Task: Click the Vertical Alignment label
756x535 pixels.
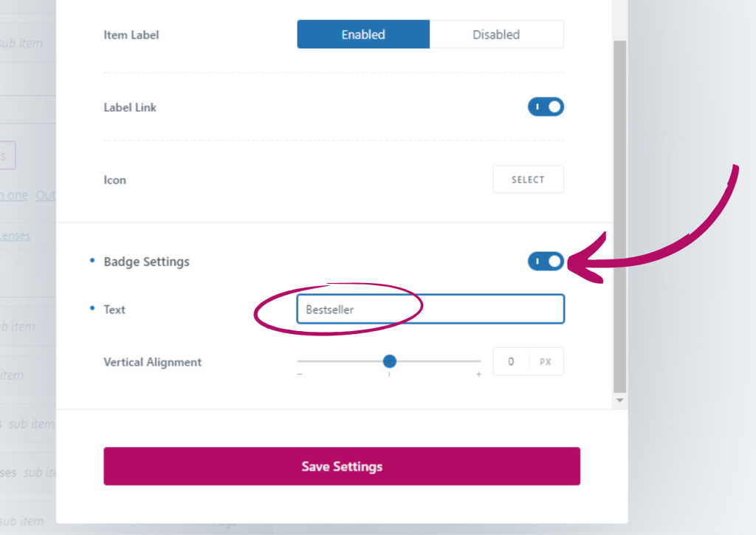Action: 152,362
